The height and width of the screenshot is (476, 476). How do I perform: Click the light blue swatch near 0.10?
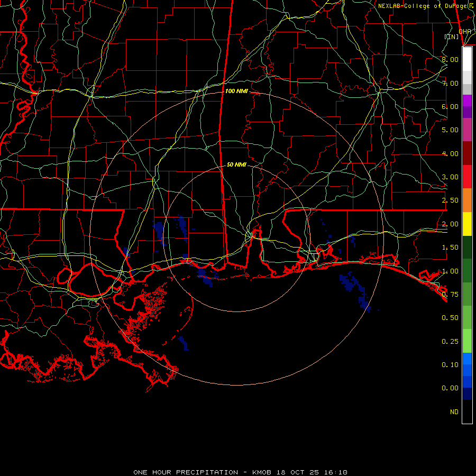467,359
